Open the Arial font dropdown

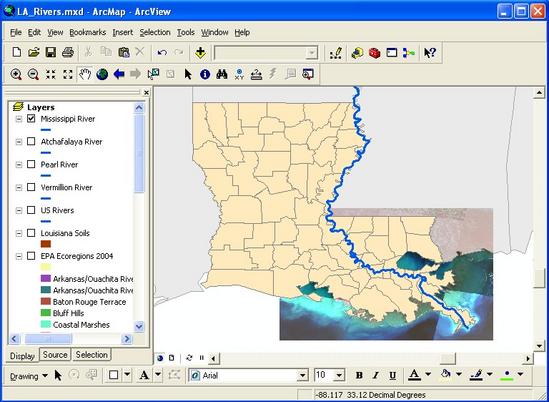point(303,376)
